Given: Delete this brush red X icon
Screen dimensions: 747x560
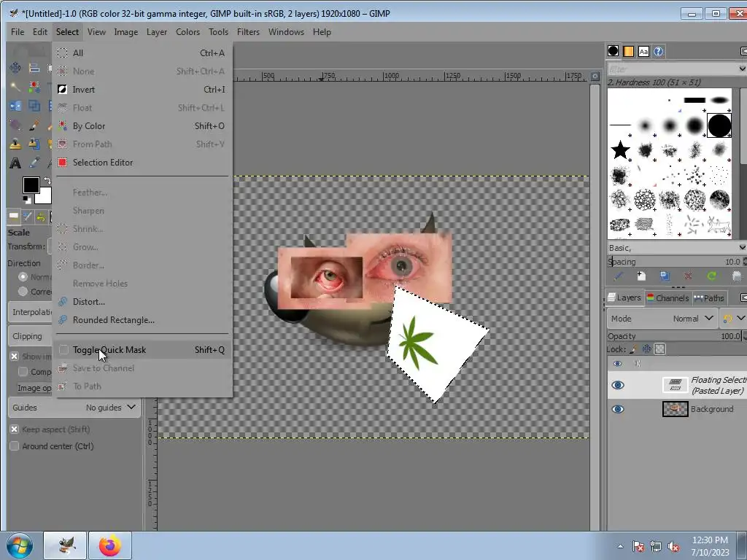Looking at the screenshot, I should click(x=688, y=276).
